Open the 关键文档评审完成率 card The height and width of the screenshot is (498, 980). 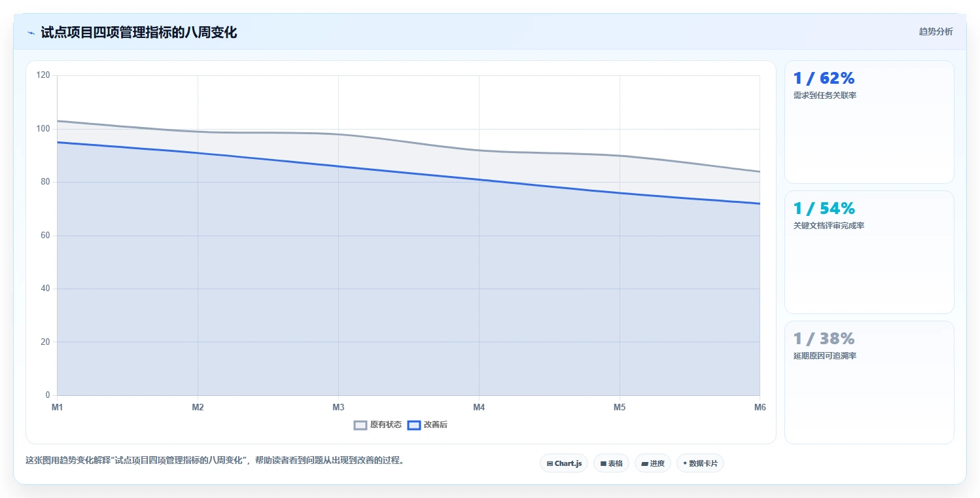[869, 252]
